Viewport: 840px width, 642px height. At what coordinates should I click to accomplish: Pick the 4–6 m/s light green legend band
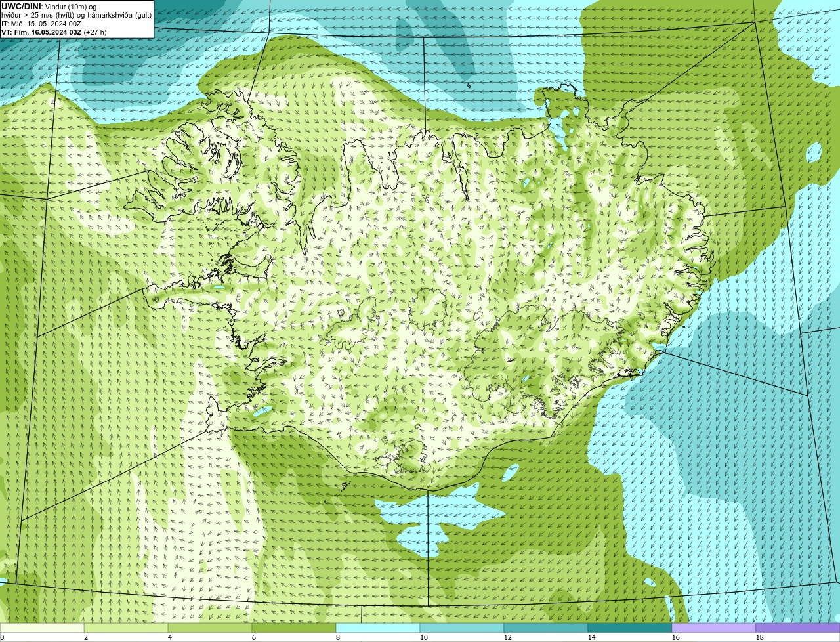[210, 628]
